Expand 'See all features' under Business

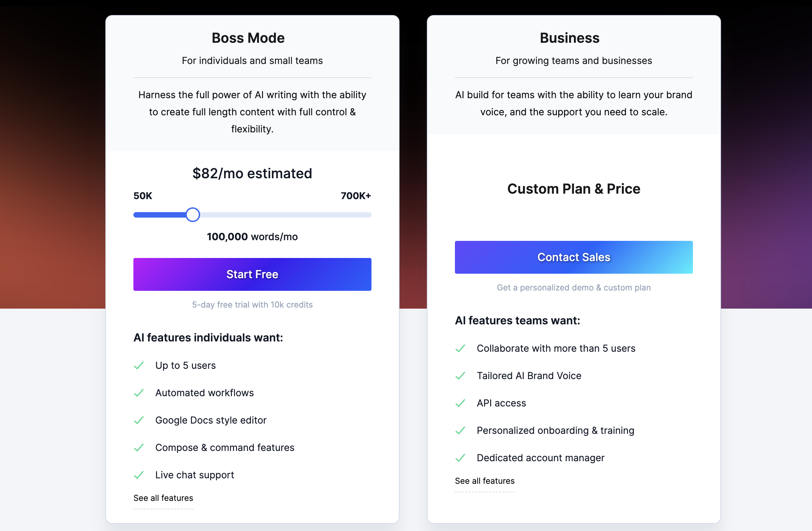485,481
